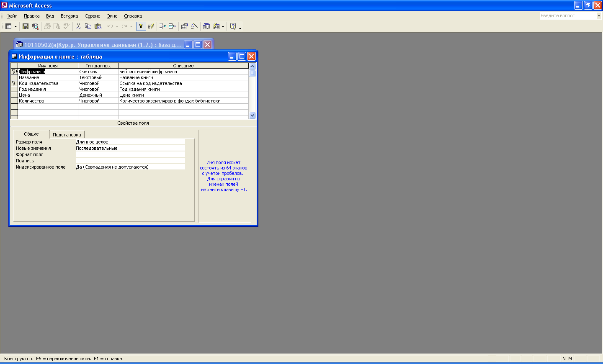Open the Сервис menu
This screenshot has width=603, height=364.
point(92,16)
